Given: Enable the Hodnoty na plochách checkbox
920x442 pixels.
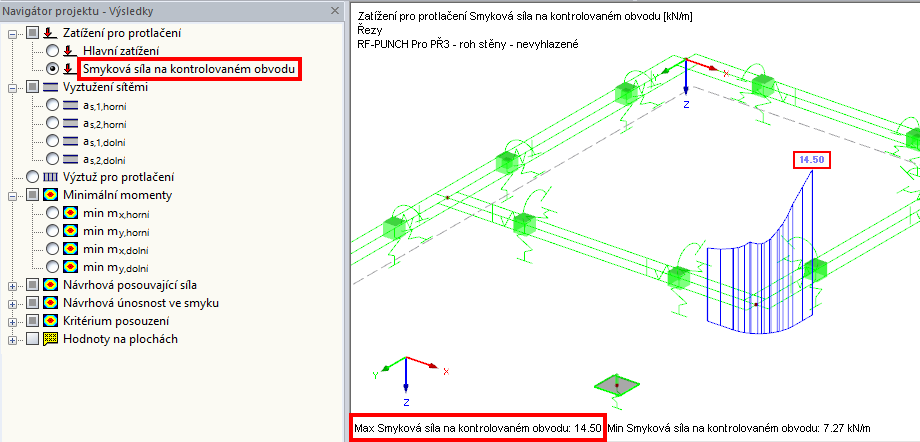Looking at the screenshot, I should click(x=32, y=339).
